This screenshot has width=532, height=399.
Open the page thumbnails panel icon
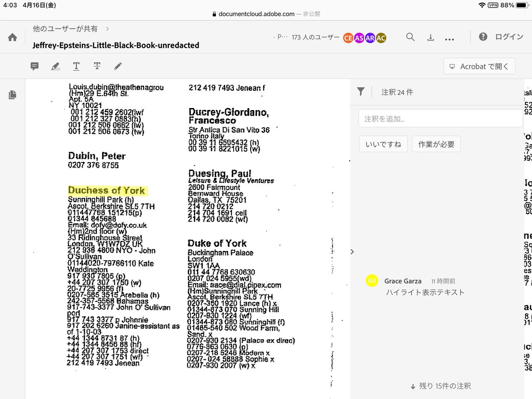click(12, 95)
